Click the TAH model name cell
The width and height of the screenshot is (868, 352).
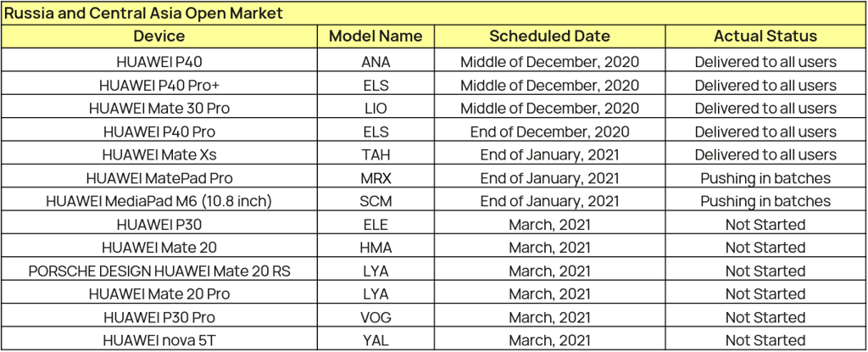[376, 154]
